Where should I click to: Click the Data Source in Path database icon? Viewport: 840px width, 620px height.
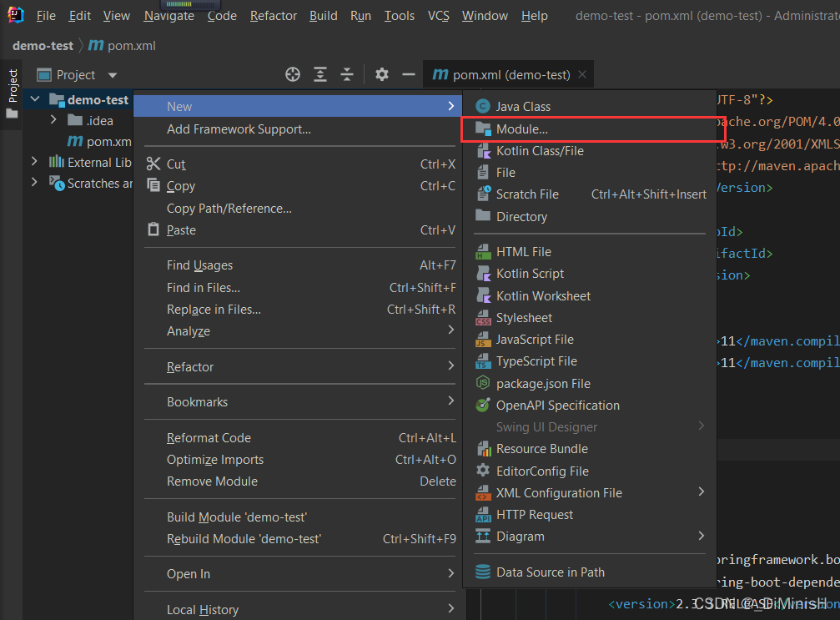(483, 572)
